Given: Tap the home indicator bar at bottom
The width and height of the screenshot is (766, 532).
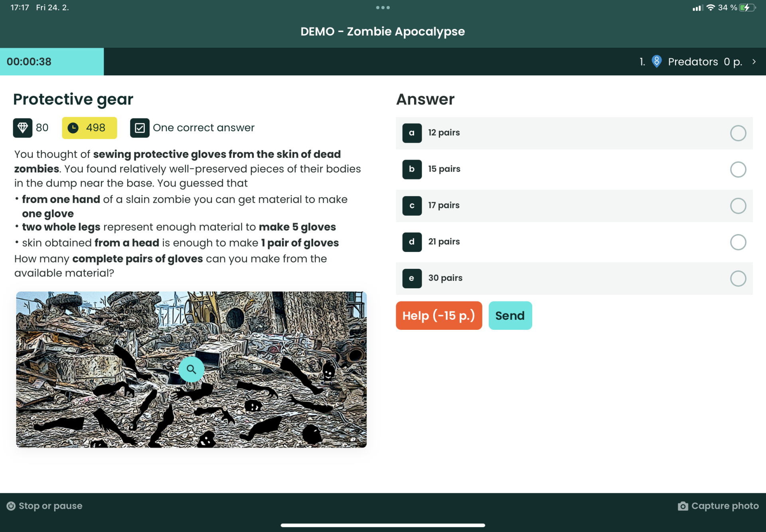Looking at the screenshot, I should click(x=383, y=525).
